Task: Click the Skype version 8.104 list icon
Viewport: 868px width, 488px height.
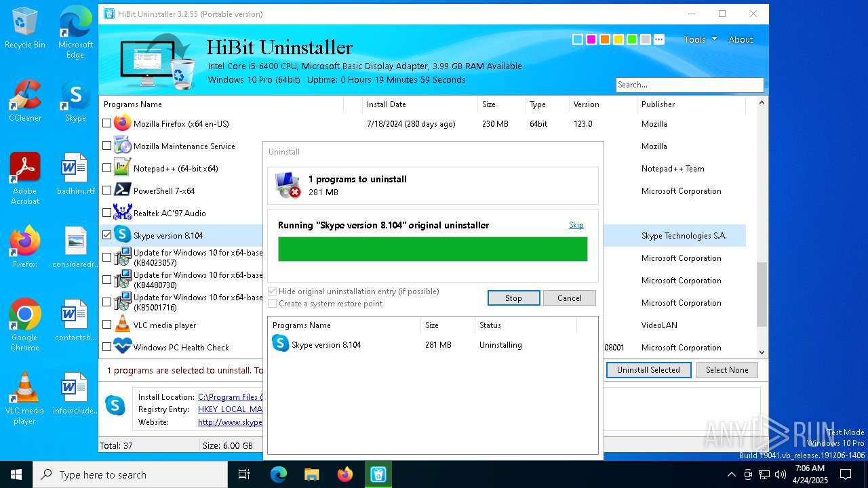Action: (122, 235)
